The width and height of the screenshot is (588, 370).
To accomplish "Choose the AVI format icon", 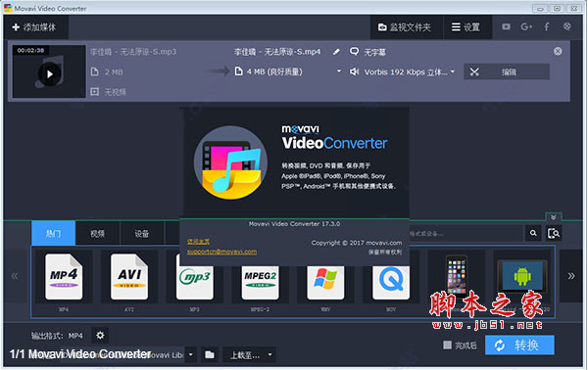I will tap(129, 277).
